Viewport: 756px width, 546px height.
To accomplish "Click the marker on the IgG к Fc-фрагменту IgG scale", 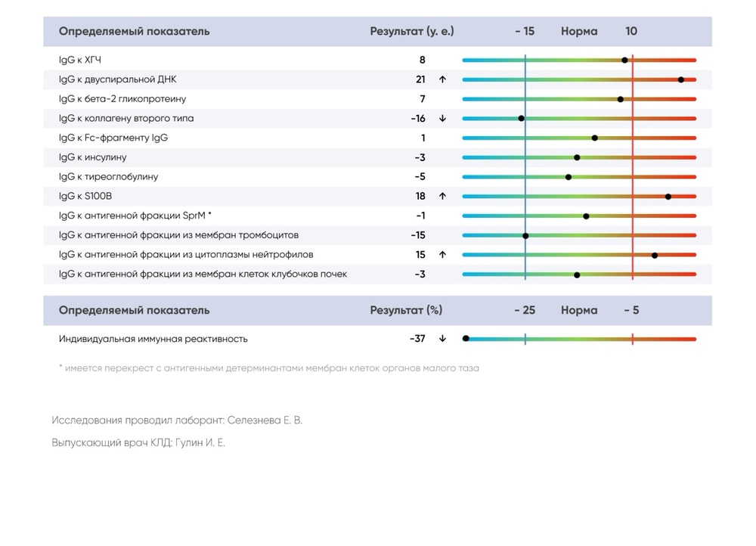I will (x=595, y=138).
